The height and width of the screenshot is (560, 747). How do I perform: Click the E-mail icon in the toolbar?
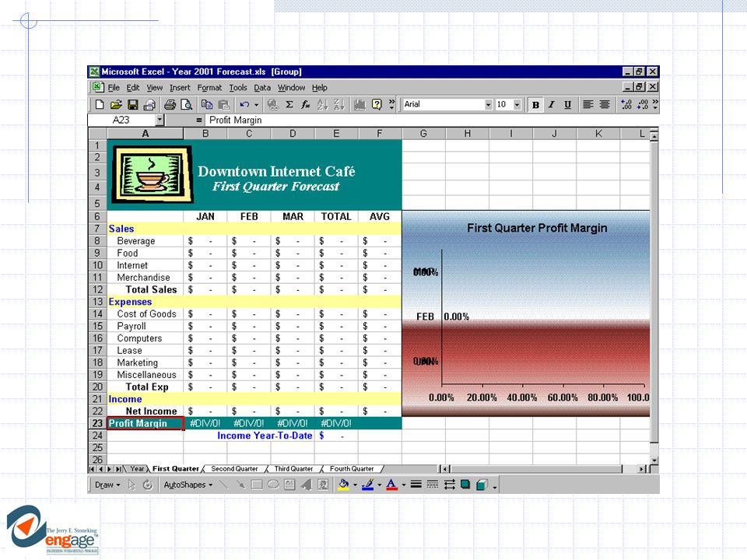tap(149, 104)
